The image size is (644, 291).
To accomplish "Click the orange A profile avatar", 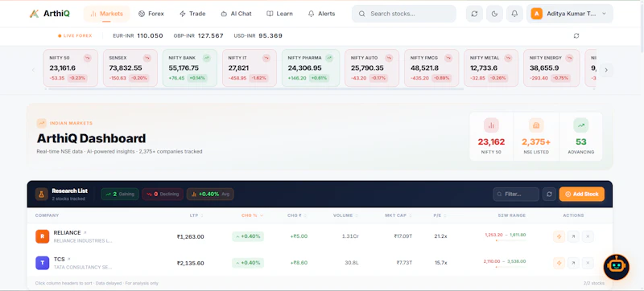I will (536, 14).
